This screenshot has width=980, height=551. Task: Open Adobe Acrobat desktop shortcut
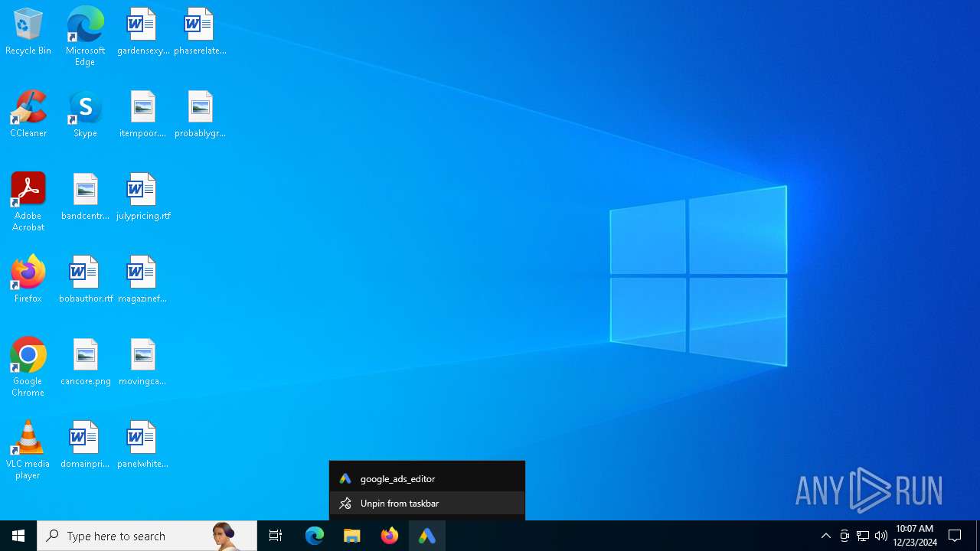[x=28, y=202]
